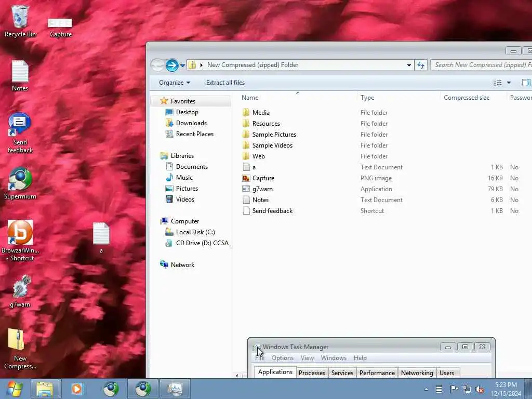Switch to the Users tab in Task Manager

tap(447, 373)
